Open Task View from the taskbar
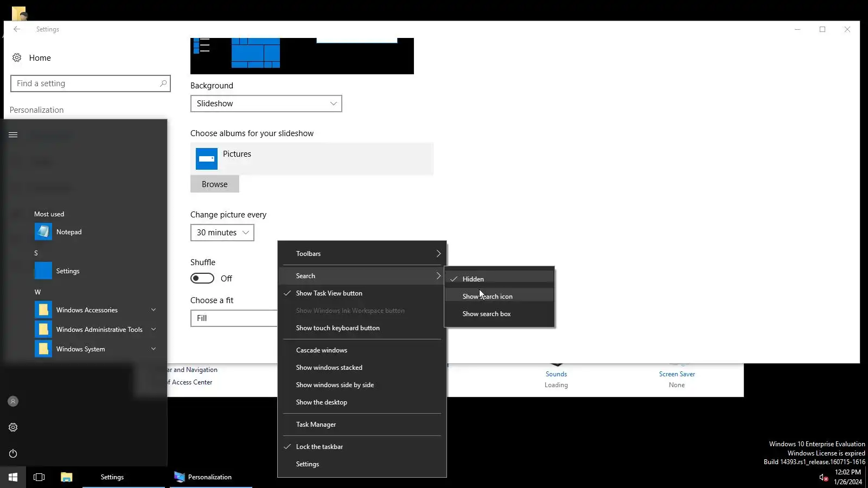 tap(39, 477)
